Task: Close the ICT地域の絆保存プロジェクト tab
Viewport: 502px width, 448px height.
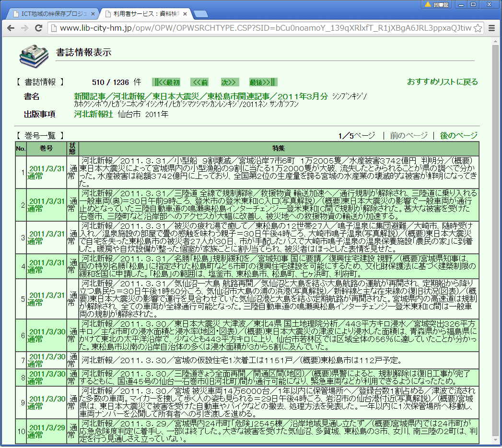Action: coord(93,13)
